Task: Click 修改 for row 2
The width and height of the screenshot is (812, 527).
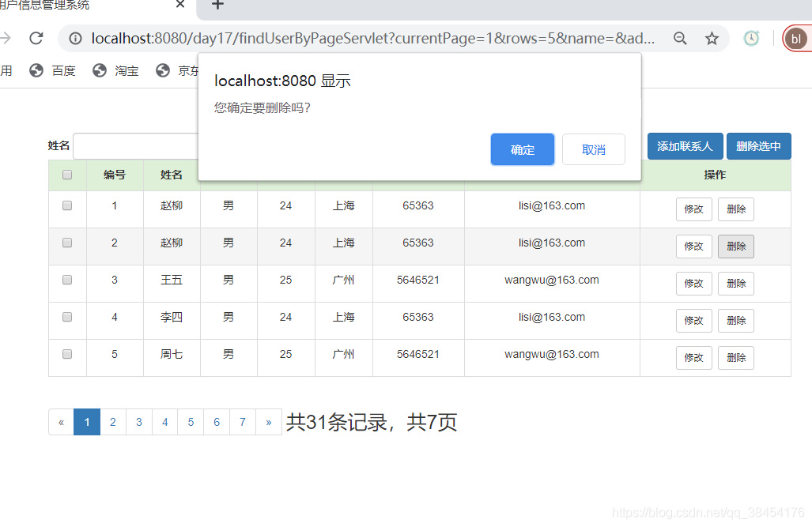Action: 694,247
